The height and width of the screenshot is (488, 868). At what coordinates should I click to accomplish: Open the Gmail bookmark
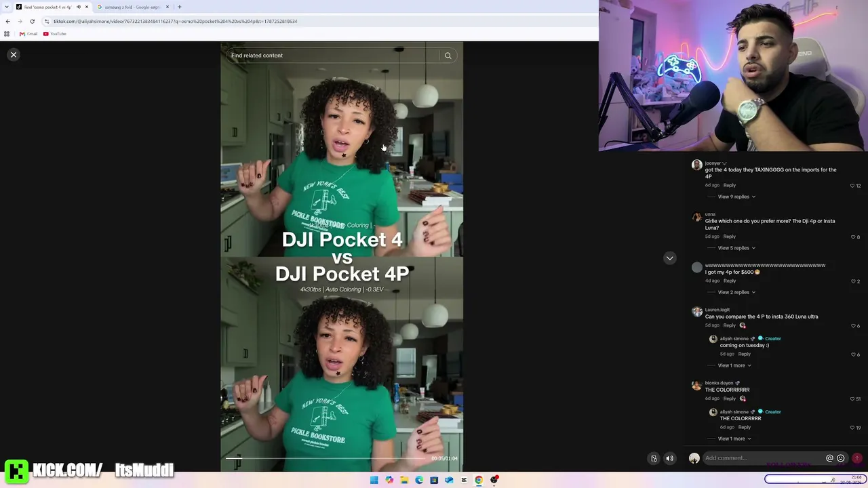coord(28,34)
